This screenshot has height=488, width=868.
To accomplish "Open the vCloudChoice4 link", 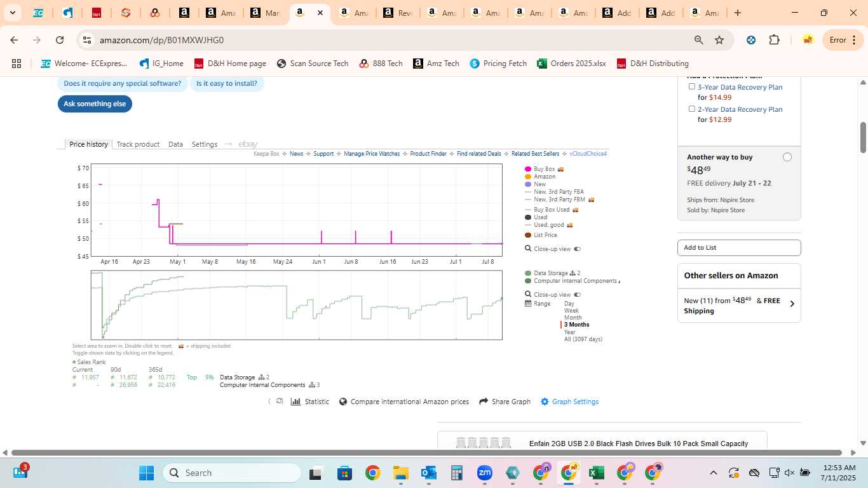I will coord(588,154).
